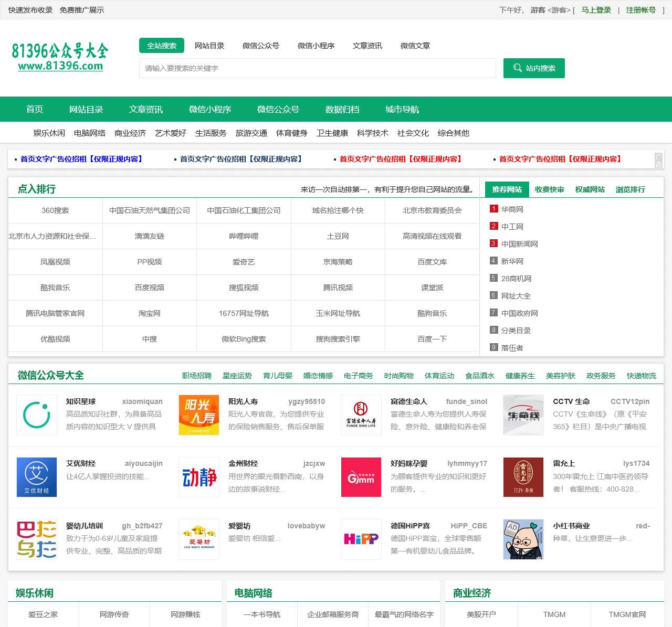Open the 快递物流 WeChat category

(642, 376)
